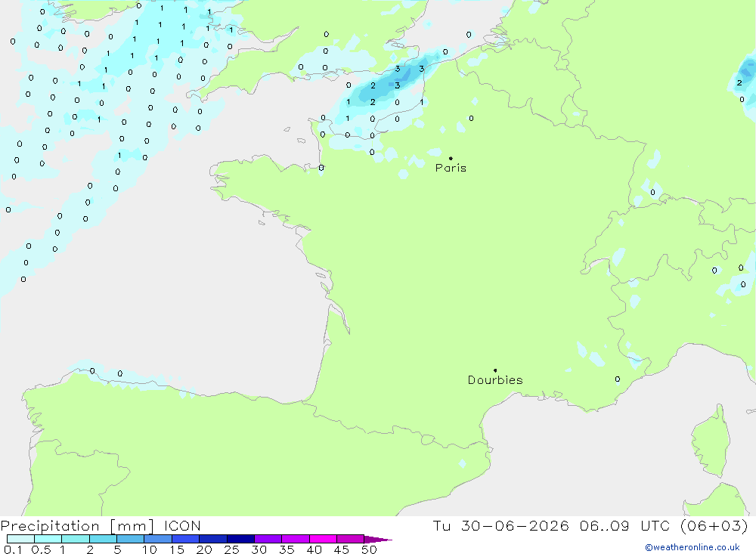Click the legend tick label '0.5'
The width and height of the screenshot is (756, 554).
click(41, 549)
